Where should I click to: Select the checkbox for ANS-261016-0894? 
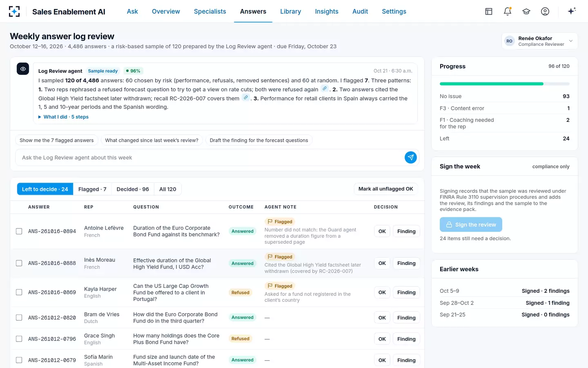pyautogui.click(x=19, y=231)
